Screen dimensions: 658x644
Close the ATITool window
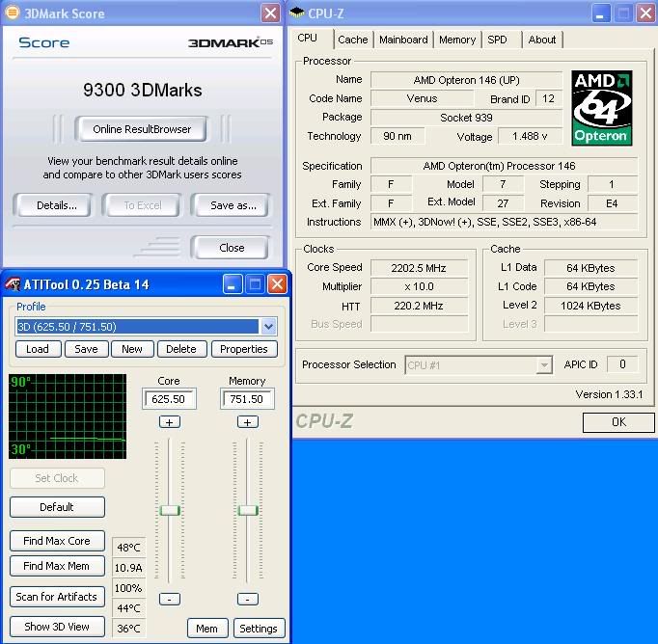[278, 284]
